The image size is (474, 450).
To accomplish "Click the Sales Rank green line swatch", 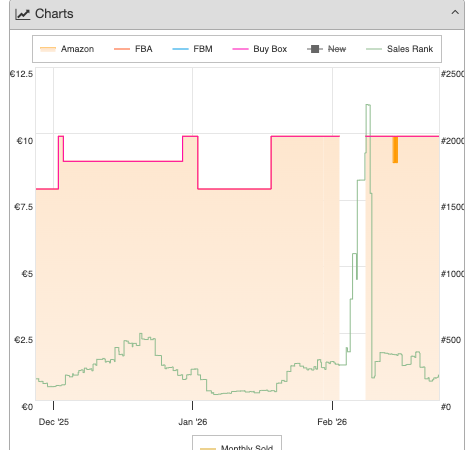I will coord(374,49).
